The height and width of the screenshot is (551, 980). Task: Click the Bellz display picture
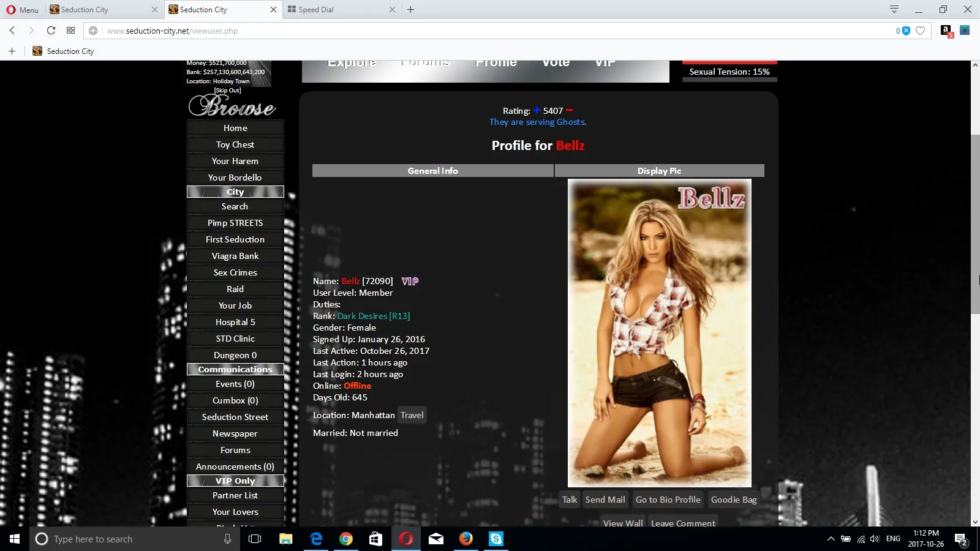[659, 333]
